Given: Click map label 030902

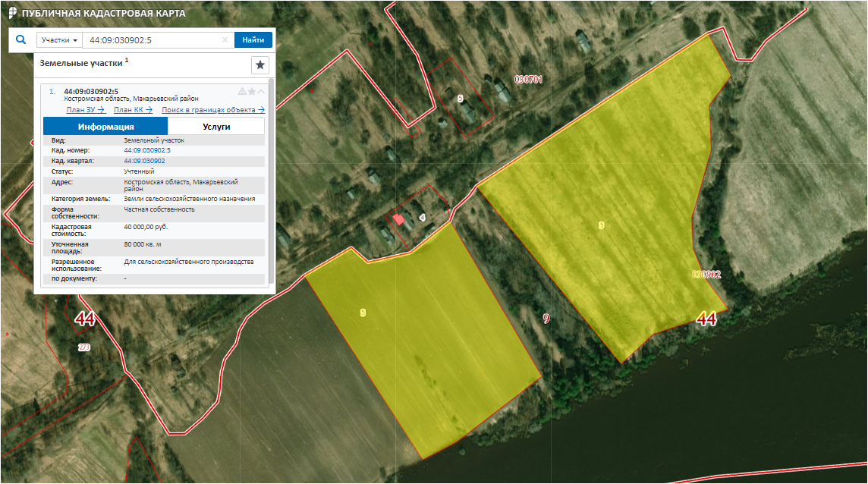Looking at the screenshot, I should click(707, 274).
